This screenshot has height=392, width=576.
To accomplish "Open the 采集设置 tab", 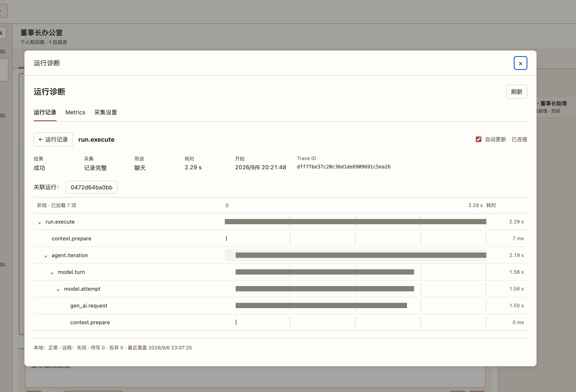I will click(106, 112).
